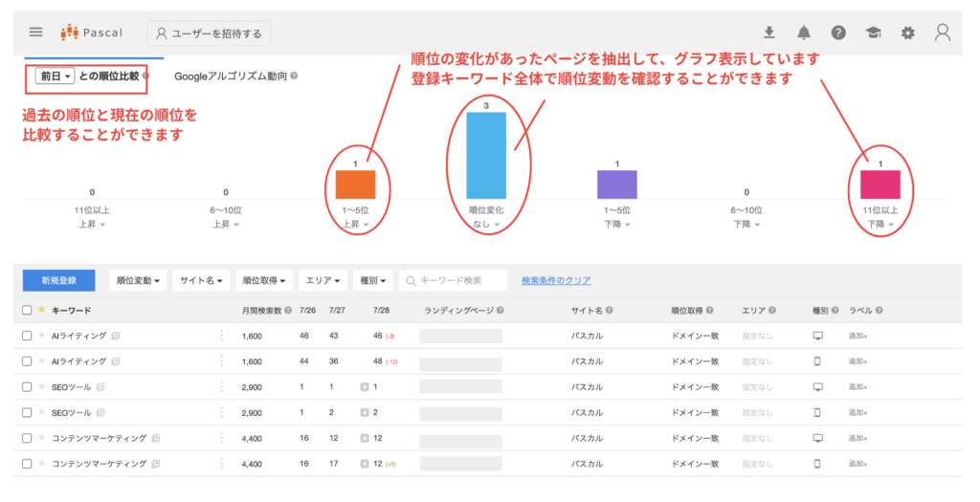Open the エリア filter dropdown
This screenshot has height=502, width=980.
tap(323, 280)
